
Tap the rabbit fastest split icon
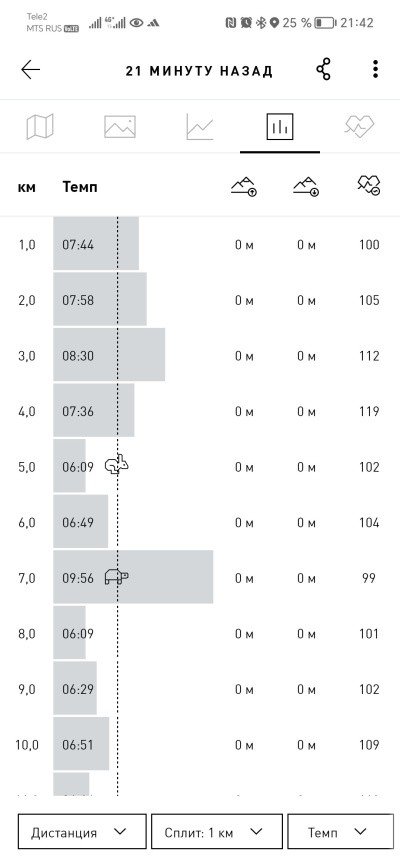(x=117, y=466)
